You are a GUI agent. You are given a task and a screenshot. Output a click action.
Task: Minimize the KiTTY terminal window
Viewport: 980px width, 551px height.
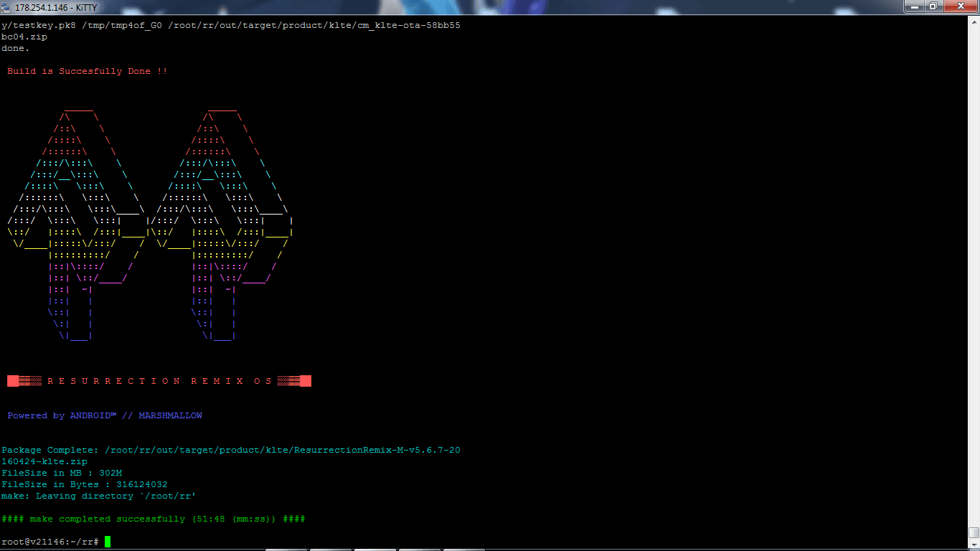[916, 6]
